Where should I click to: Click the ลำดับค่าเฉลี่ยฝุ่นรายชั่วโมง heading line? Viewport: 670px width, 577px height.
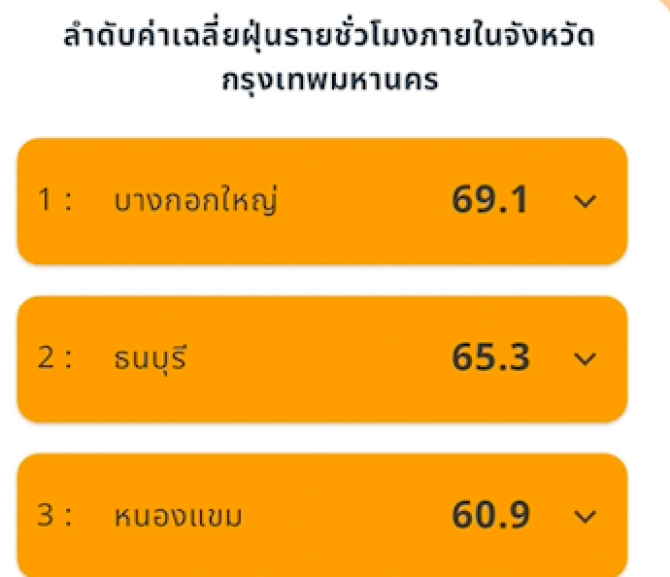click(x=327, y=40)
